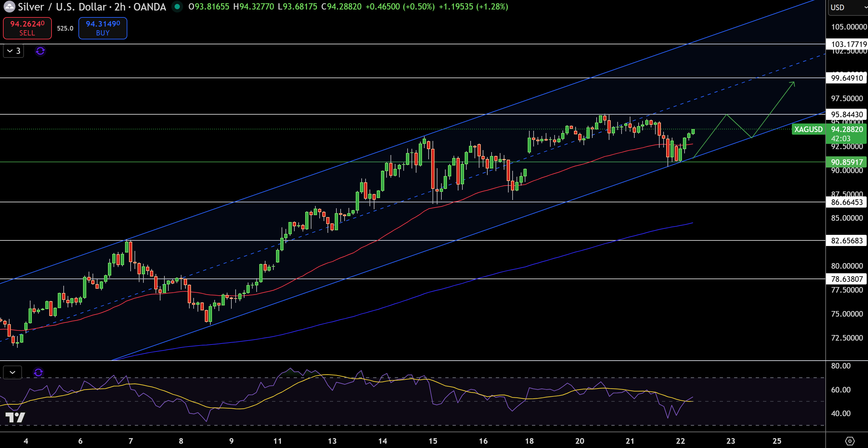The height and width of the screenshot is (448, 868).
Task: Click the O93.81655 open value
Action: pos(209,7)
